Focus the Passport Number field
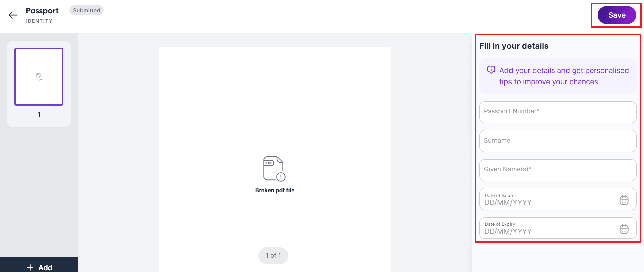Viewport: 644px width, 272px height. (x=558, y=112)
